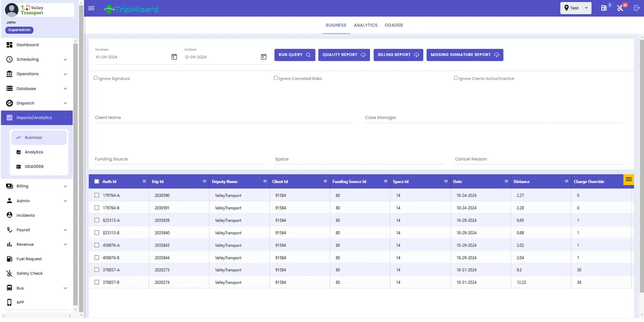Open the Safety Check sidebar item
This screenshot has width=644, height=322.
pos(29,274)
